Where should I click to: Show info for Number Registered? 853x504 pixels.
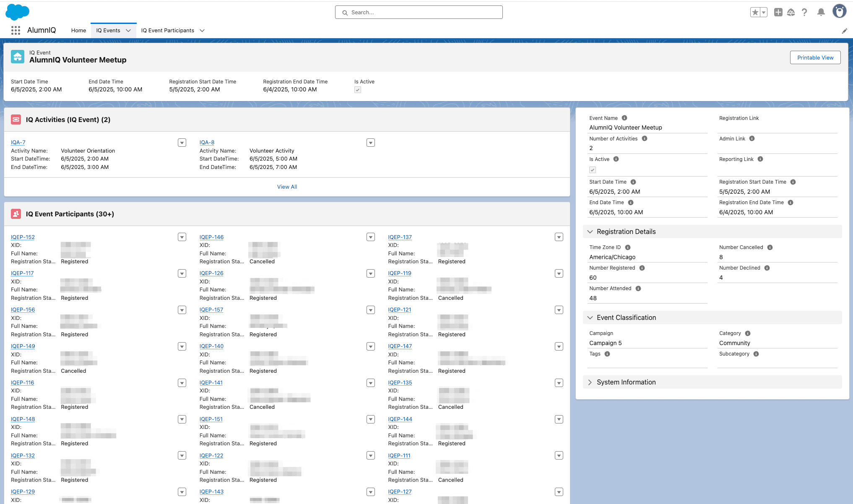[642, 268]
